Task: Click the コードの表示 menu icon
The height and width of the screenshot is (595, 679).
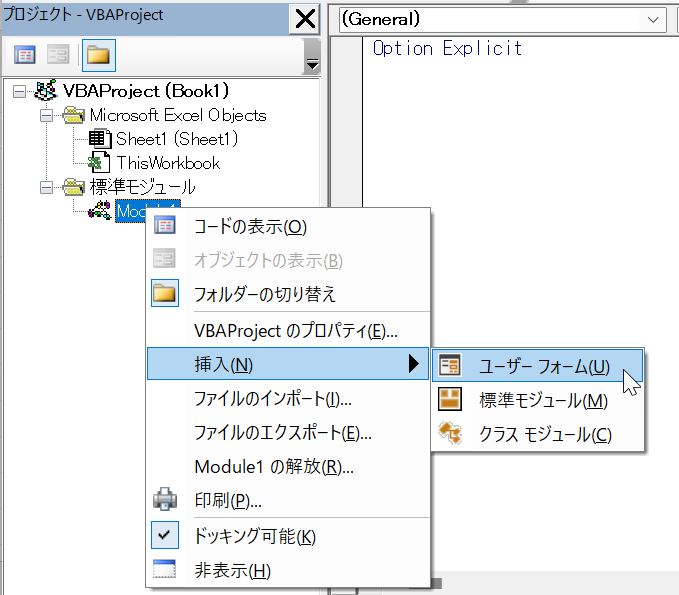Action: [x=165, y=226]
